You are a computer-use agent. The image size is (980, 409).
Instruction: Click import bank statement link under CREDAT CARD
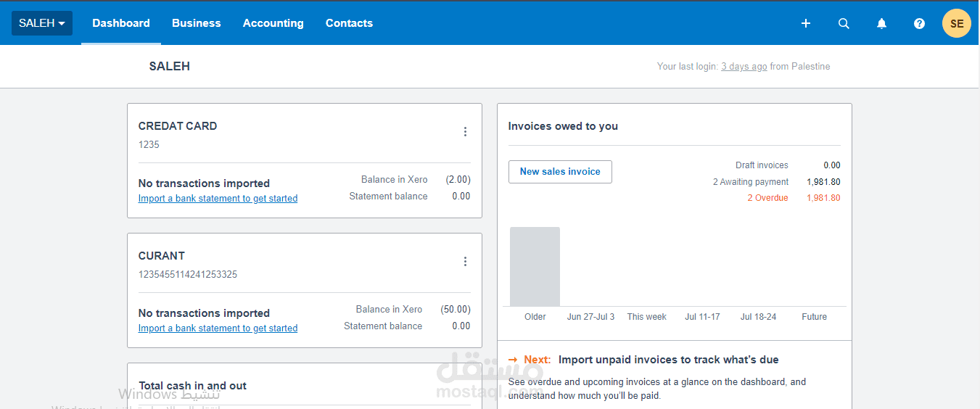click(218, 199)
